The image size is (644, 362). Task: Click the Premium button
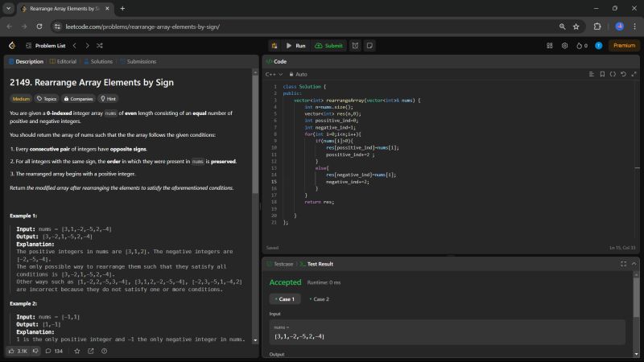coord(624,46)
